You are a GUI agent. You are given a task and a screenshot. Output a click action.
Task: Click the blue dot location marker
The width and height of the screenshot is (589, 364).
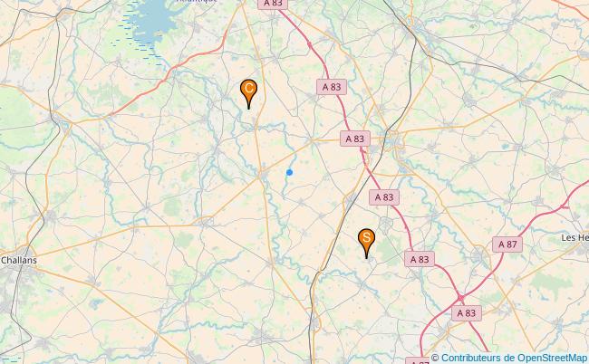(x=289, y=173)
